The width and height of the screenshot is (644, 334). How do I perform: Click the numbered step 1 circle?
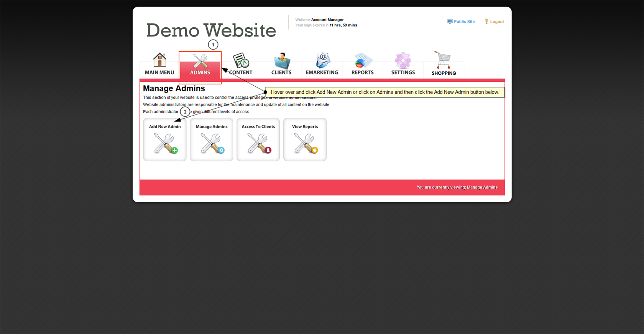pos(213,45)
